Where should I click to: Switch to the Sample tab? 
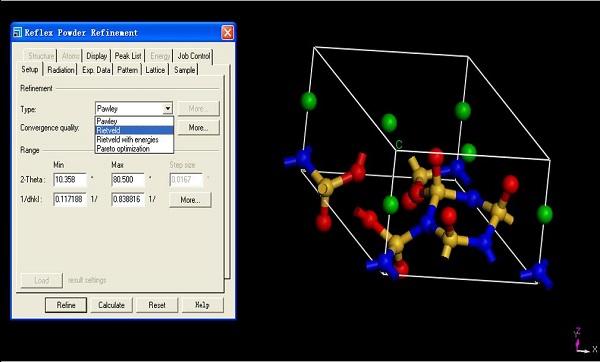coord(184,70)
